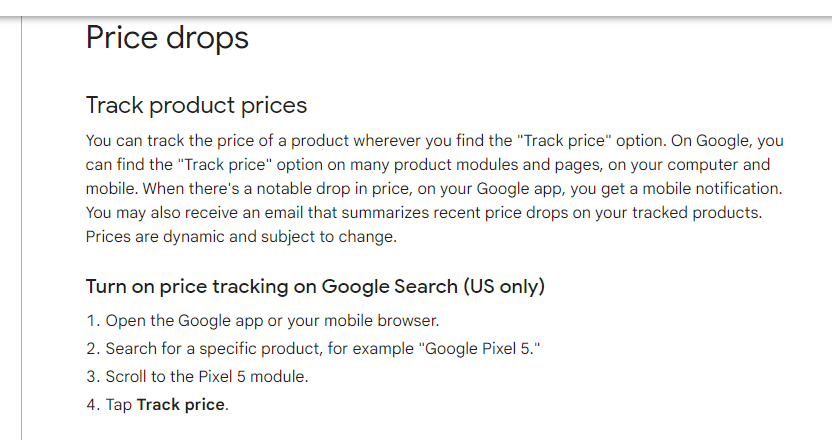This screenshot has width=832, height=440.
Task: Click the "Track product prices" subheading
Action: click(x=196, y=105)
